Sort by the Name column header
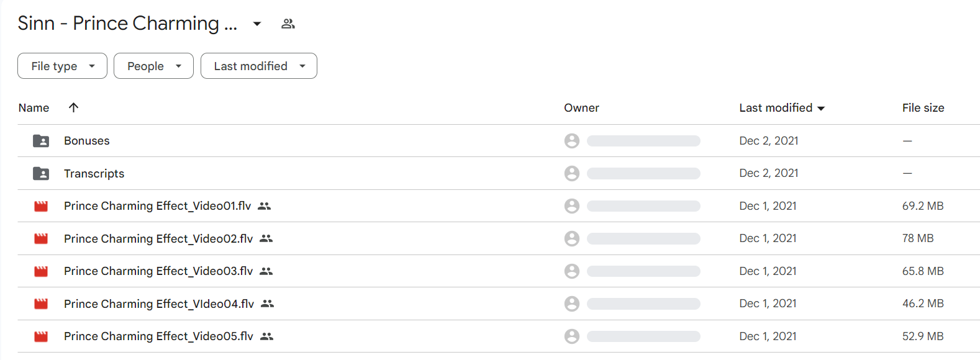Image resolution: width=980 pixels, height=360 pixels. [34, 108]
